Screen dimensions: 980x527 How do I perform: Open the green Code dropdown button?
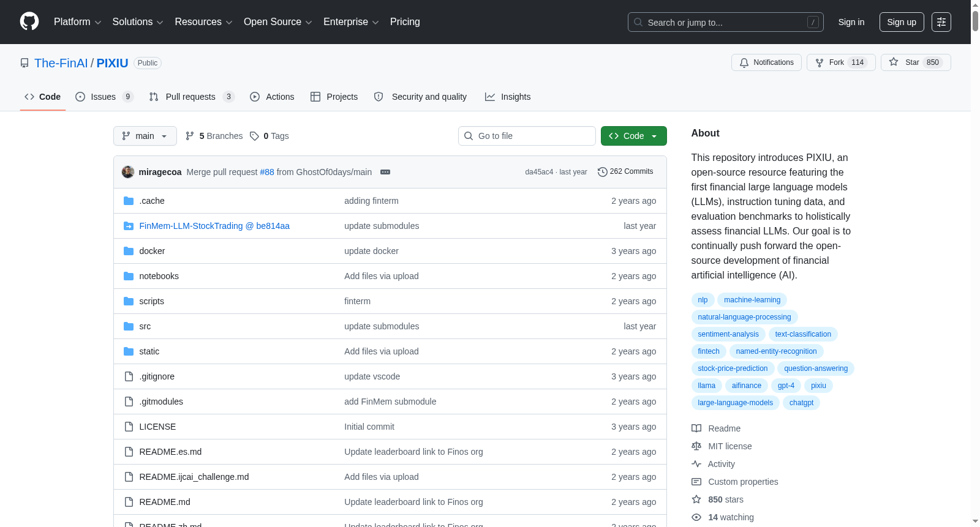pos(634,136)
